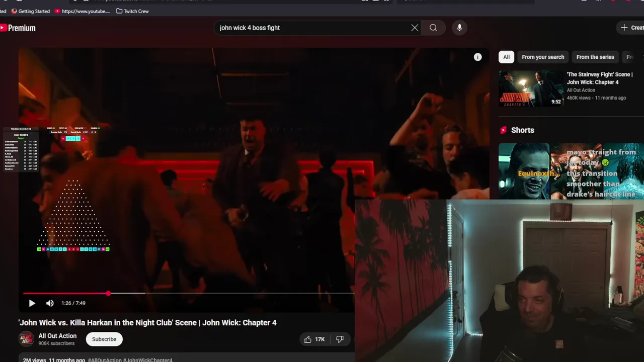
Task: Dislike the video with thumbs-down icon
Action: pos(340,339)
